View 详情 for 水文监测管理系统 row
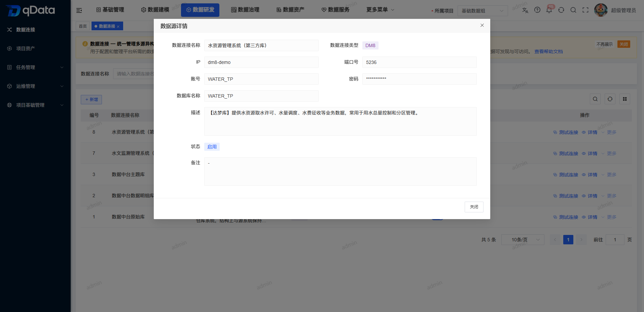The width and height of the screenshot is (644, 312). click(589, 153)
